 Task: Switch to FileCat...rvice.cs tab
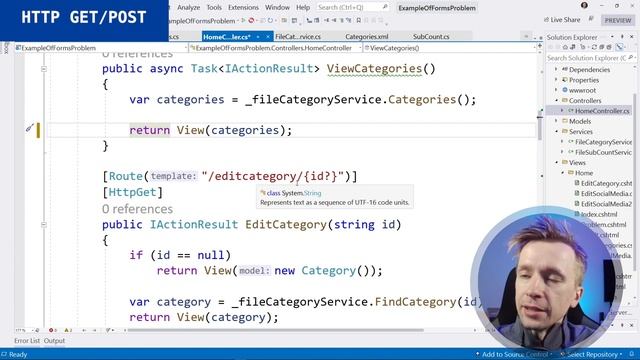298,37
